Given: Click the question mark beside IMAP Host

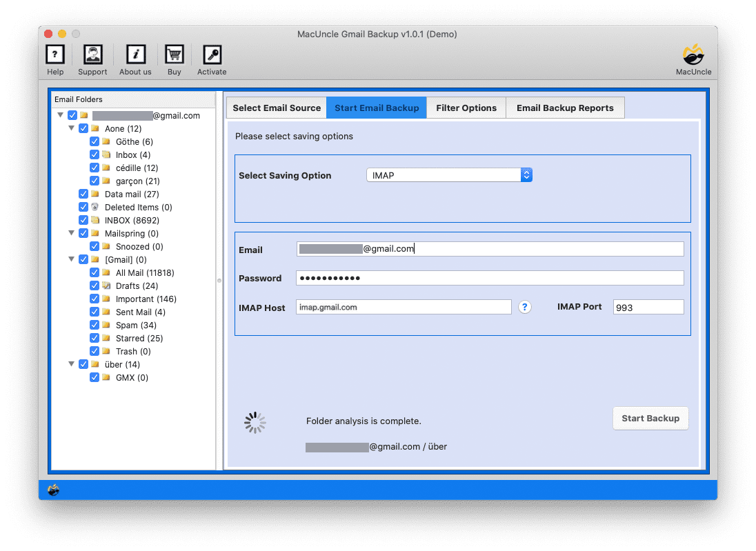Looking at the screenshot, I should 525,307.
